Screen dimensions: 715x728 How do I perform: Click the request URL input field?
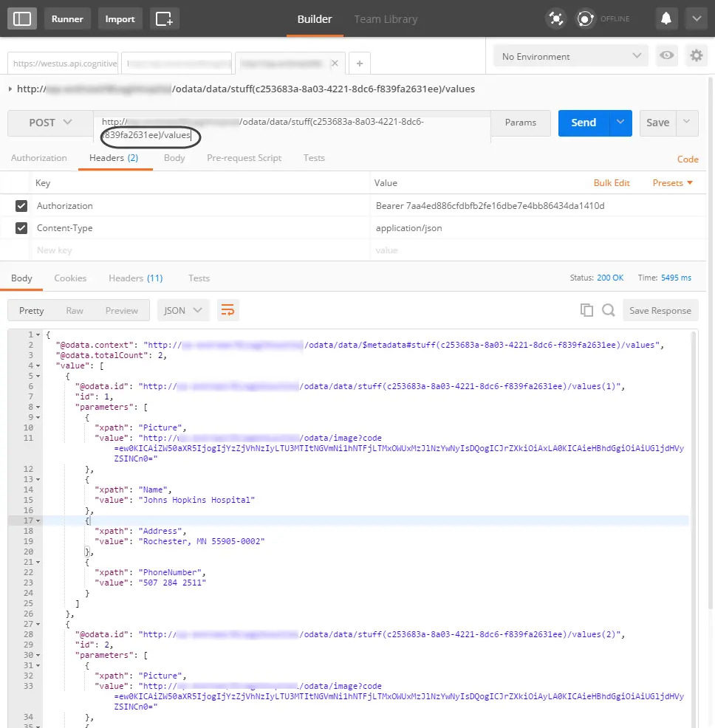(292, 127)
